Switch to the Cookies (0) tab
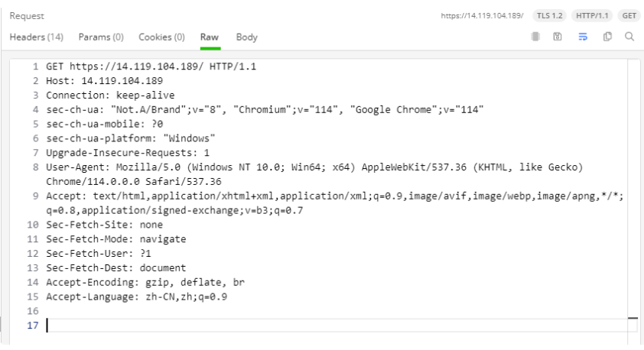This screenshot has width=644, height=350. click(x=162, y=37)
